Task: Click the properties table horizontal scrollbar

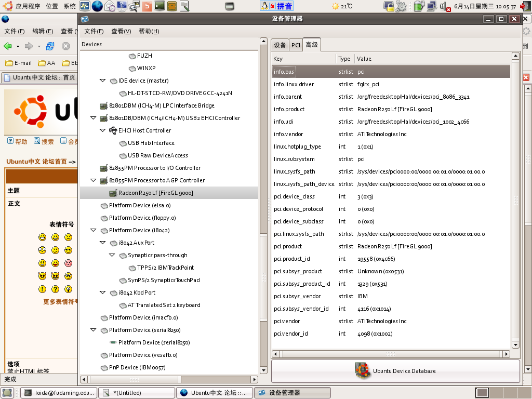Action: coord(391,354)
